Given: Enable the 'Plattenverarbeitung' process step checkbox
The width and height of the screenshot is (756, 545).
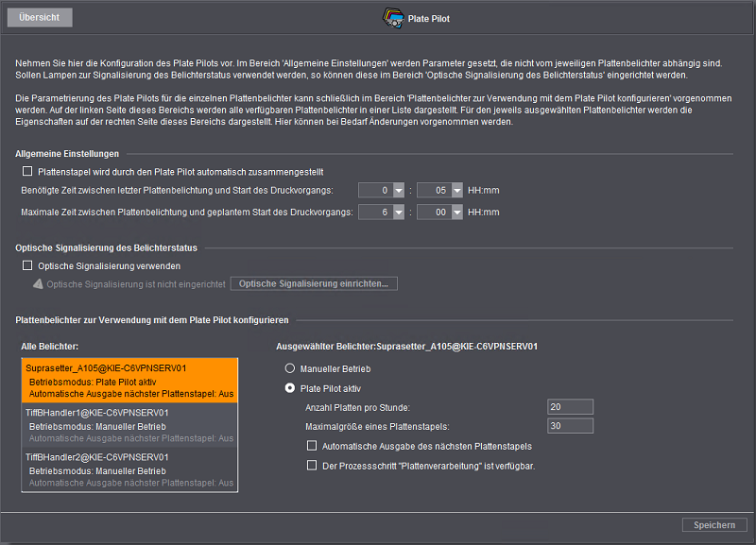Looking at the screenshot, I should [x=314, y=465].
